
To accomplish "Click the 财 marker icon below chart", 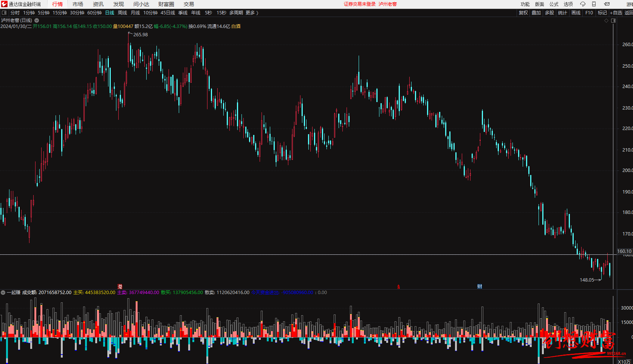I will tap(480, 287).
